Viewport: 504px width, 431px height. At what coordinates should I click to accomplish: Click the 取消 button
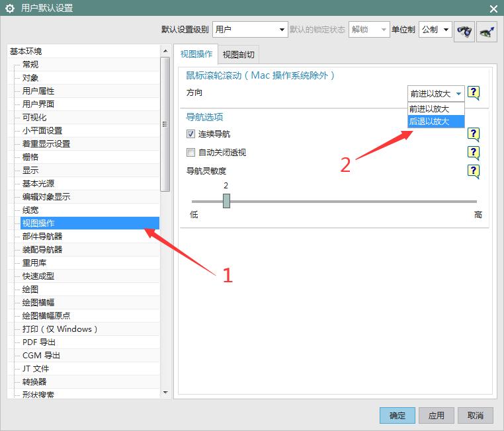click(x=476, y=416)
